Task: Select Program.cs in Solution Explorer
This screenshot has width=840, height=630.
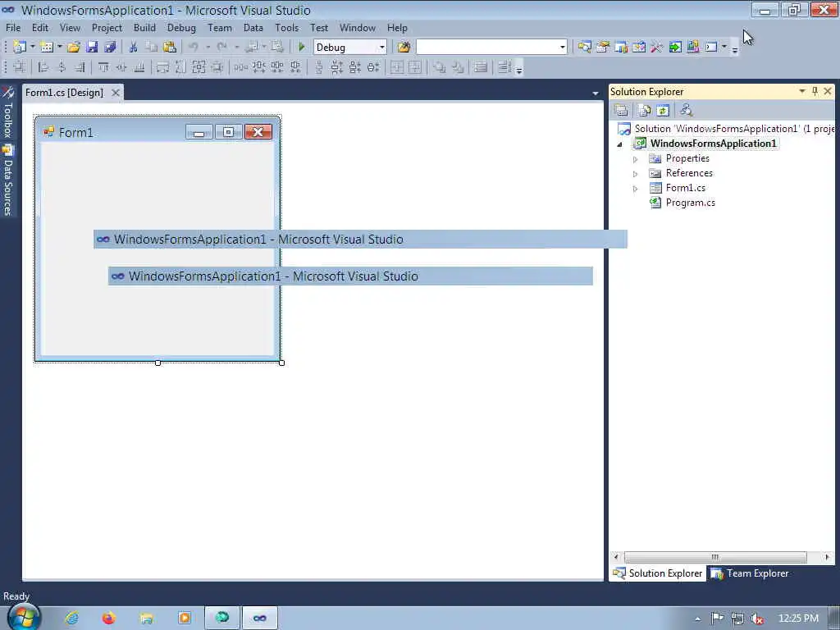Action: [x=690, y=203]
